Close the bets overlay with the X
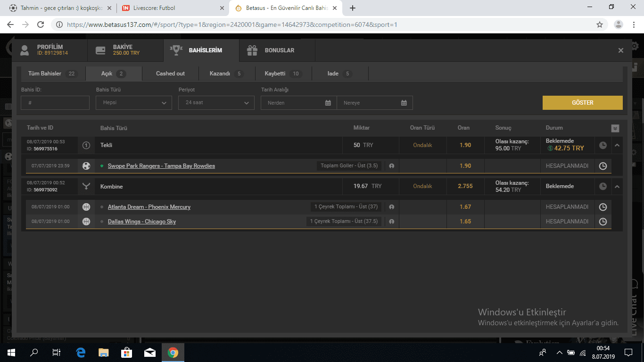This screenshot has height=362, width=644. 621,50
